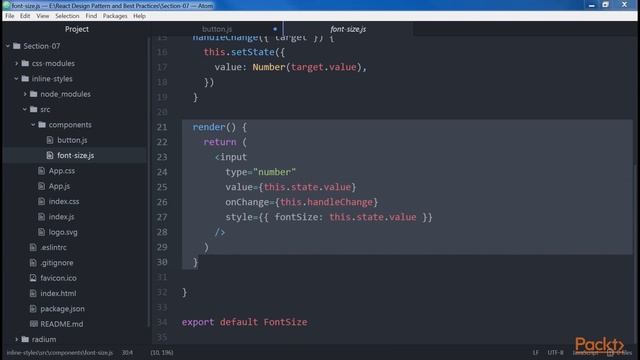
Task: Open the Selection menu
Action: [67, 16]
